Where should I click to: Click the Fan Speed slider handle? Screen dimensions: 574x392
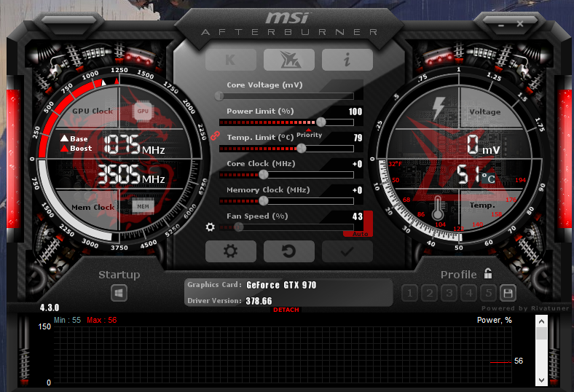[239, 227]
